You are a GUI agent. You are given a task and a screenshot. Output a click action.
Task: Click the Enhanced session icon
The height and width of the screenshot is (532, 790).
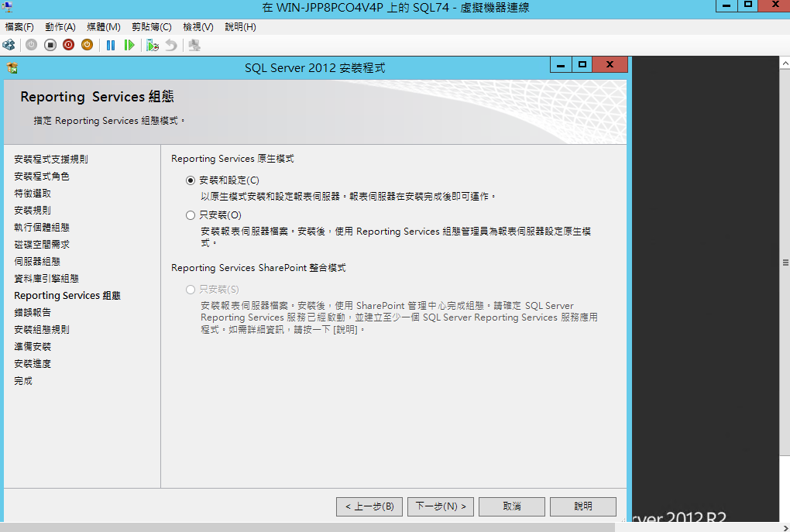(x=194, y=46)
